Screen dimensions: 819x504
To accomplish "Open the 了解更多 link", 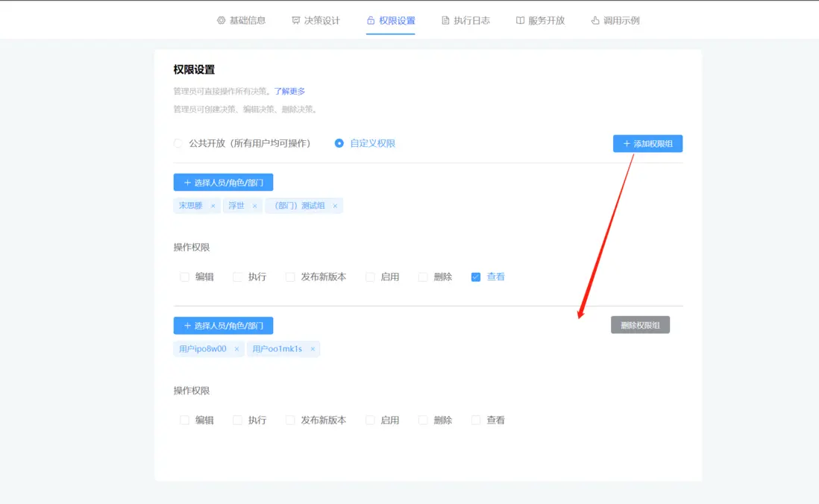I will 289,90.
